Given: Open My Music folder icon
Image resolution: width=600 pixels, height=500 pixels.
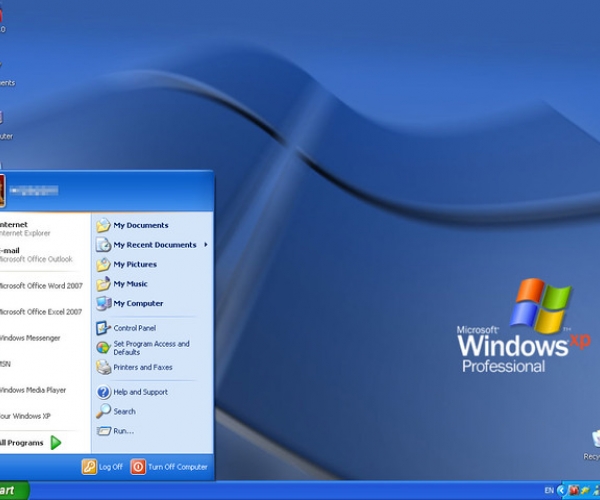Looking at the screenshot, I should [103, 284].
